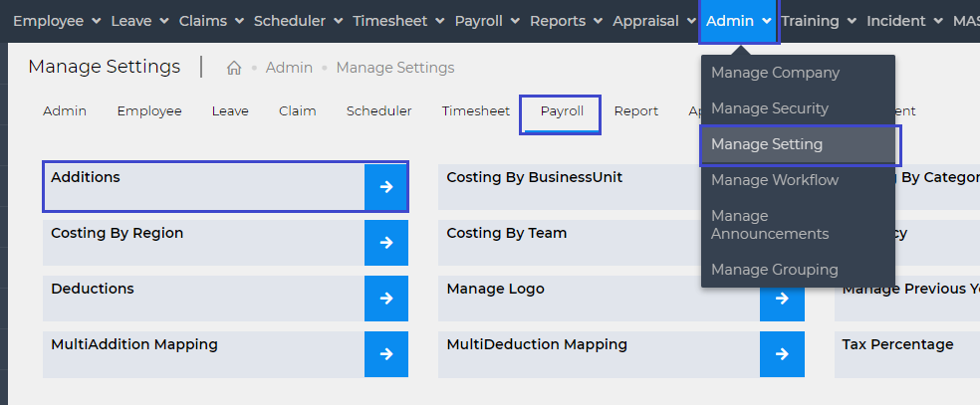
Task: Open Costing By Region arrow button
Action: pyautogui.click(x=386, y=243)
